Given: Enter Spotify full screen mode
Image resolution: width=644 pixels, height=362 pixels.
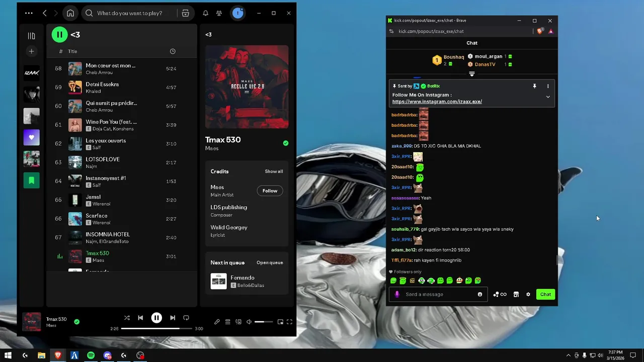Looking at the screenshot, I should tap(289, 322).
